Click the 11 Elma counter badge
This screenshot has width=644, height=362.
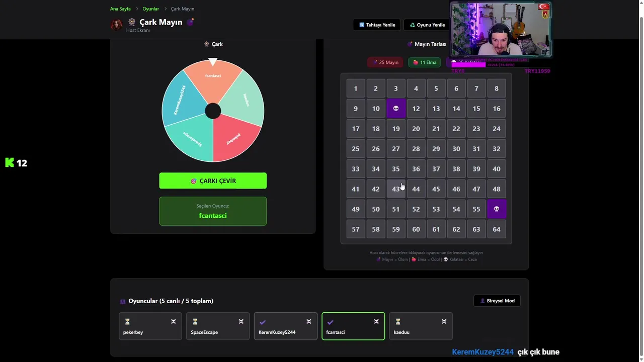click(425, 62)
